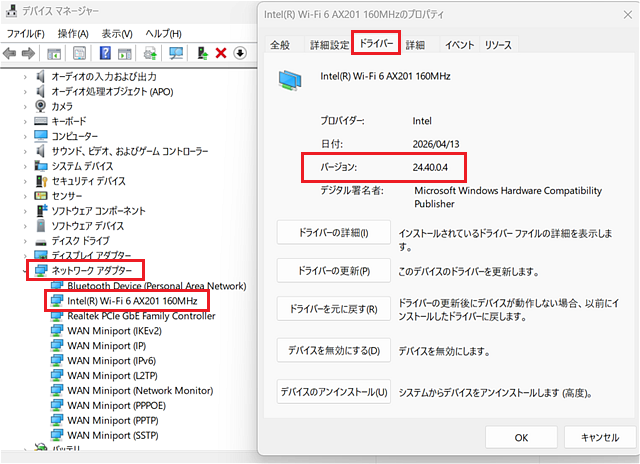The width and height of the screenshot is (640, 464).
Task: Click the Device Manager title bar icon
Action: [11, 11]
